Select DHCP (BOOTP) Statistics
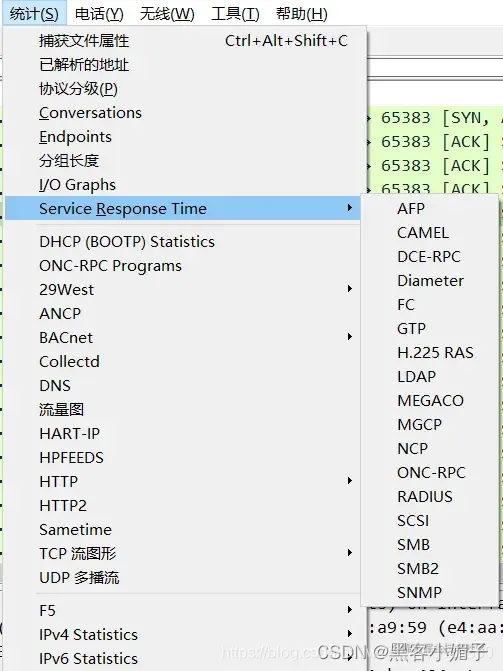The image size is (503, 671). coord(183,242)
